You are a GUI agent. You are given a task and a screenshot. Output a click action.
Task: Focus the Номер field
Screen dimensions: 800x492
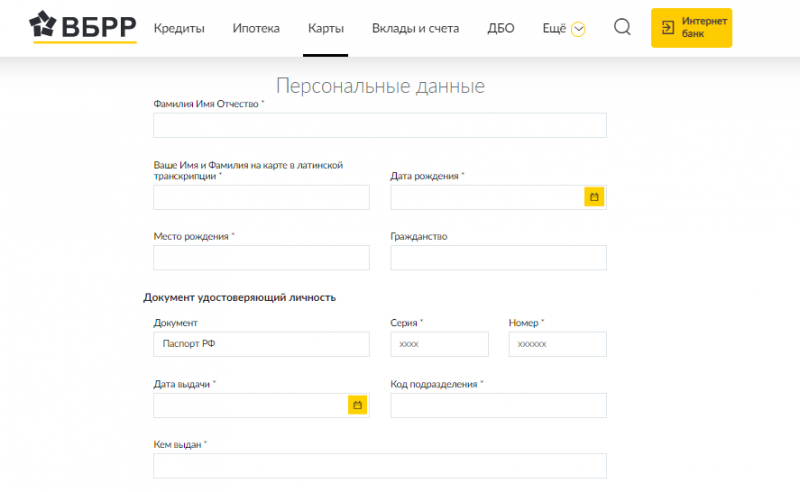558,344
